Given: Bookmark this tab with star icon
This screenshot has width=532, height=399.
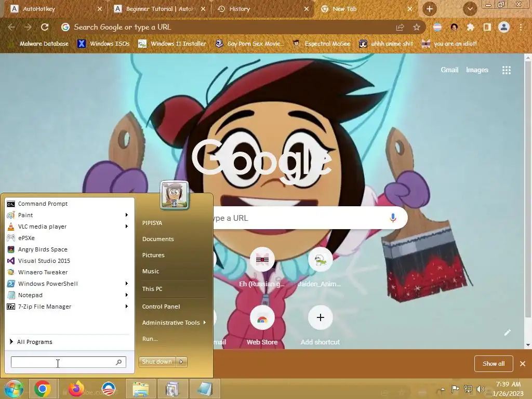Looking at the screenshot, I should coord(417,27).
